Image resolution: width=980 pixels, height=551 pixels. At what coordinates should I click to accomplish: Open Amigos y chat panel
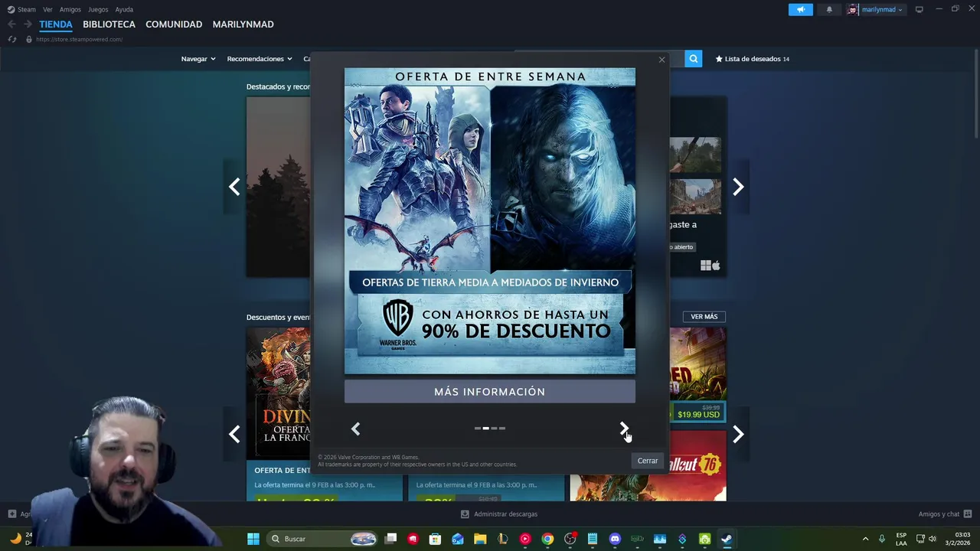945,514
